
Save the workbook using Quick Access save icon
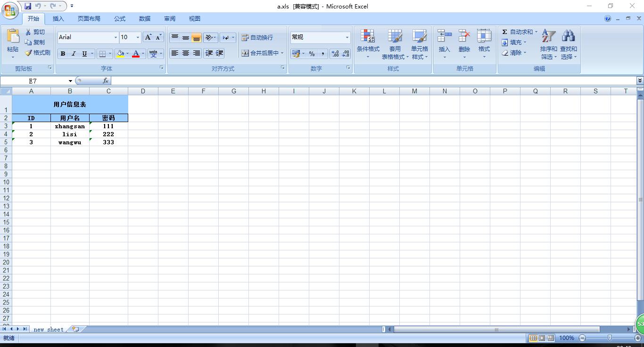click(28, 5)
